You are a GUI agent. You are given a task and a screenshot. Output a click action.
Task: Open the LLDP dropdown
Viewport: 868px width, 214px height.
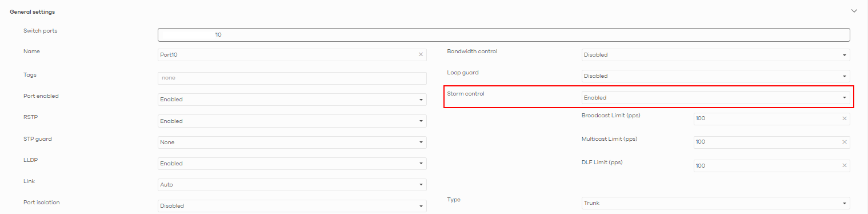[x=292, y=164]
